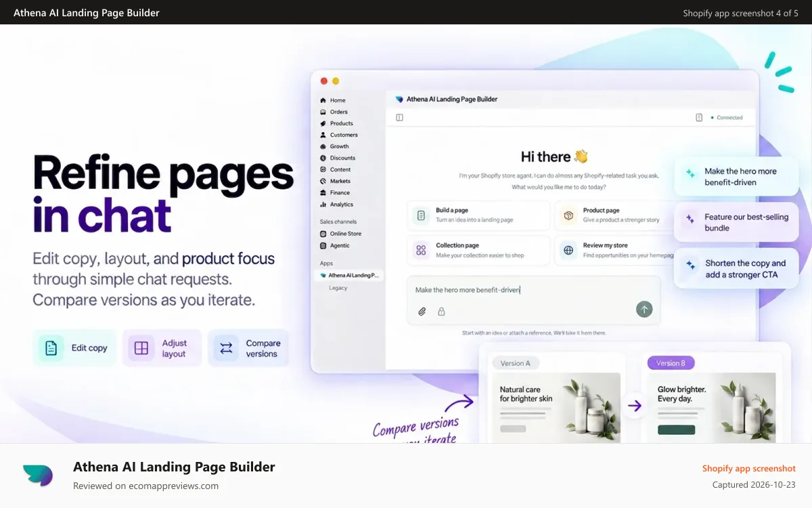This screenshot has width=812, height=508.
Task: Click the Compare versions chip
Action: (248, 348)
